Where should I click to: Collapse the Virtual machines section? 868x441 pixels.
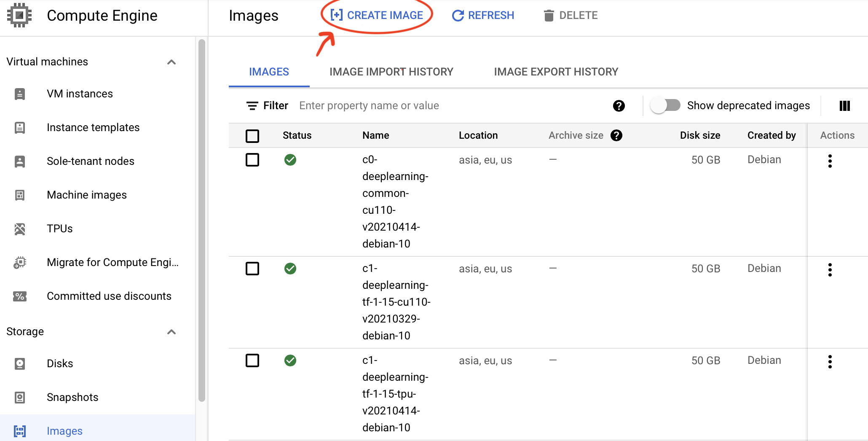(171, 62)
